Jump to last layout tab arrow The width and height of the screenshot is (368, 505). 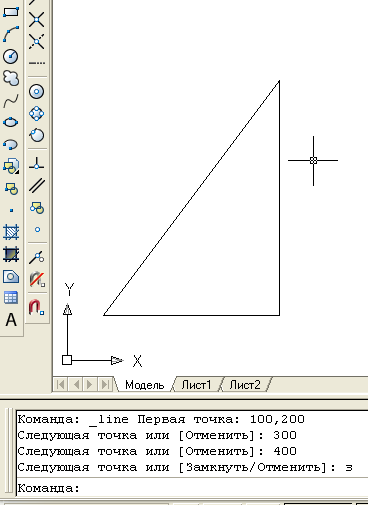[x=105, y=384]
